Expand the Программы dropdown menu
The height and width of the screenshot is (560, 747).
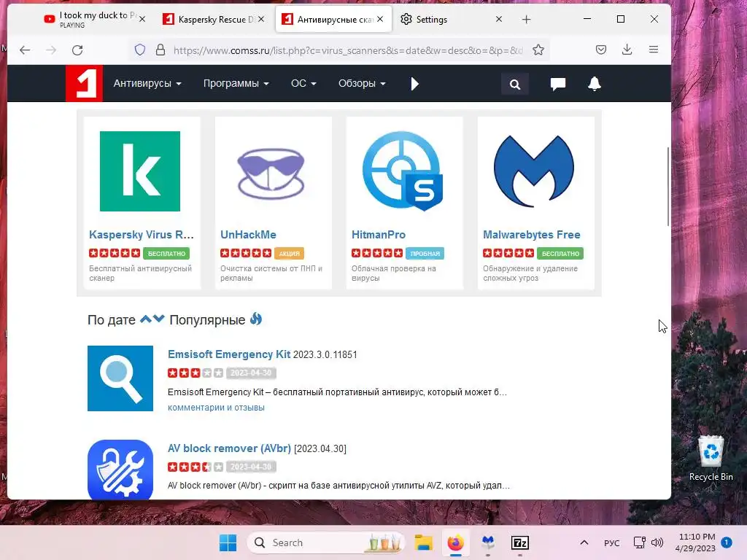[236, 83]
